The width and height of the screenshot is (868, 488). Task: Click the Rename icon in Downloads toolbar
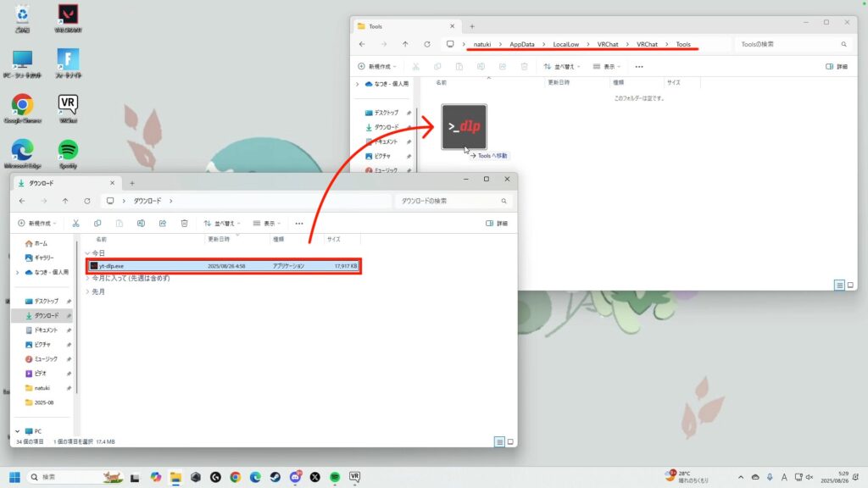141,224
